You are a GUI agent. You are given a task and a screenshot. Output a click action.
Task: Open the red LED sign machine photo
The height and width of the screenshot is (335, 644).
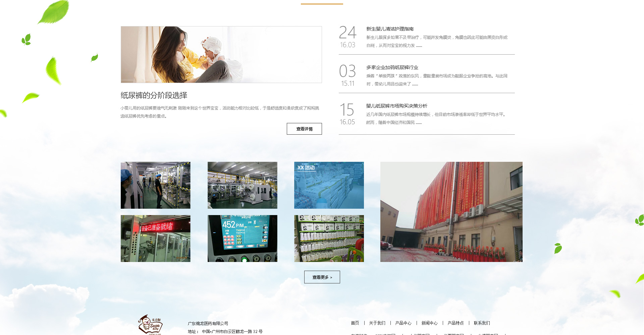coord(155,239)
